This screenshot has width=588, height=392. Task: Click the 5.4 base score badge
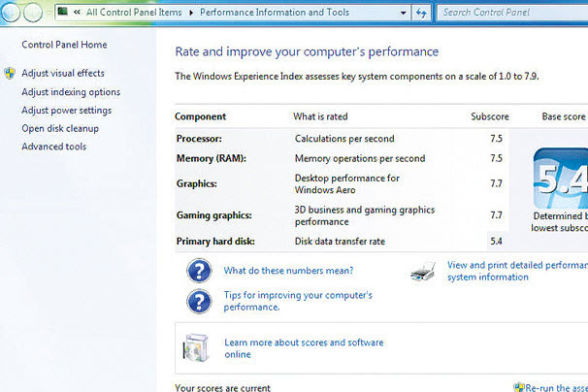click(561, 179)
